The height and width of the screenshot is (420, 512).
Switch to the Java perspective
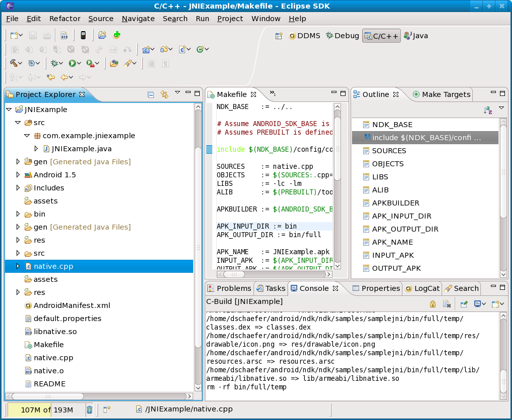pos(415,36)
